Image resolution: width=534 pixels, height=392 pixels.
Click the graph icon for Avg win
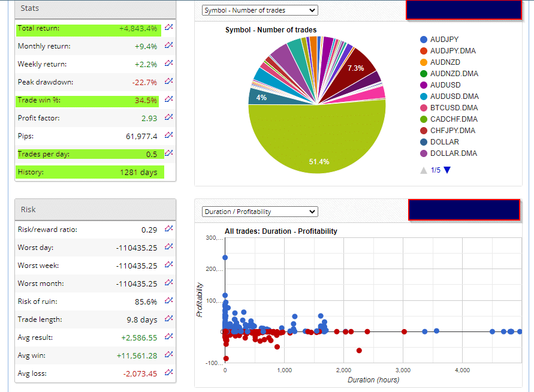(168, 355)
